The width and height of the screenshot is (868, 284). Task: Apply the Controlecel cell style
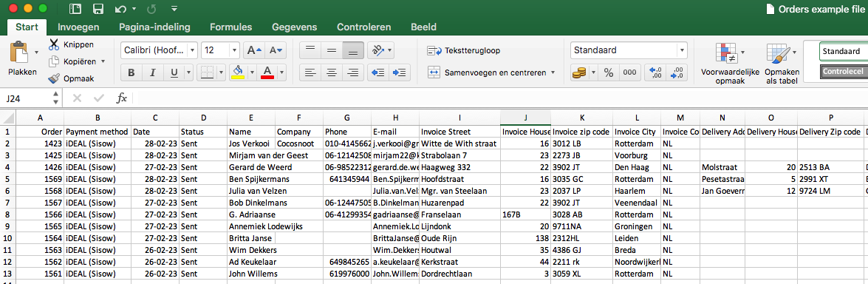click(843, 72)
